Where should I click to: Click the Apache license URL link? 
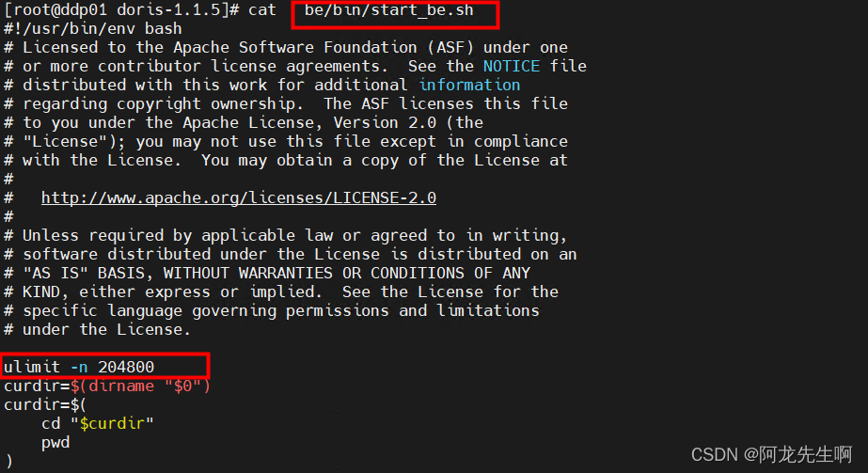pos(238,197)
